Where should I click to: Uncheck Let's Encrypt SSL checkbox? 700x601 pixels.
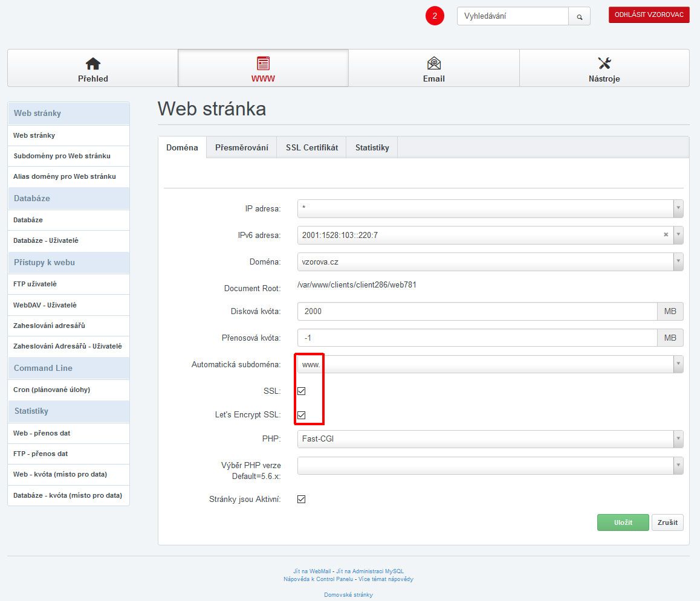click(302, 415)
